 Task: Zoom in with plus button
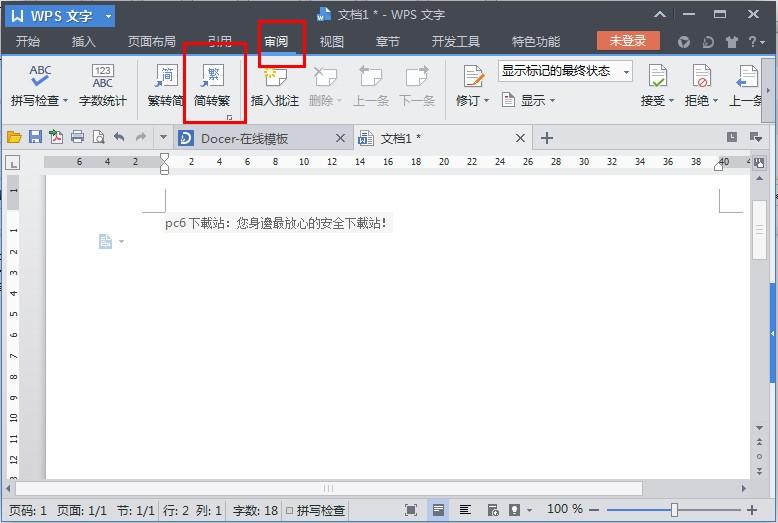click(752, 510)
